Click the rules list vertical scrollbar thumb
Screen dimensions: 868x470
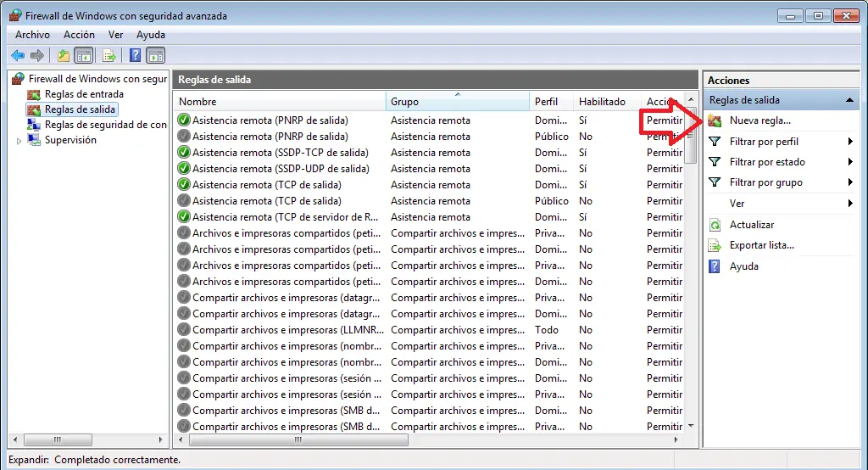tap(690, 137)
